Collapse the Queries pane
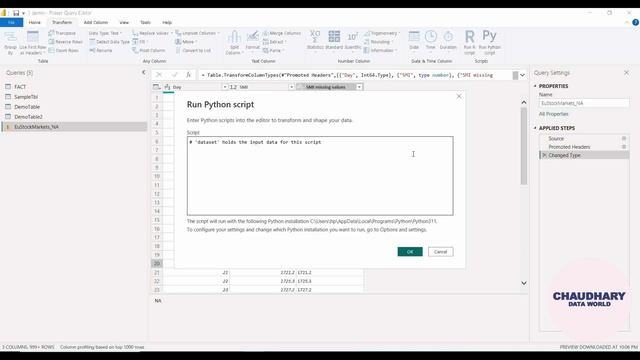The image size is (640, 360). [144, 72]
